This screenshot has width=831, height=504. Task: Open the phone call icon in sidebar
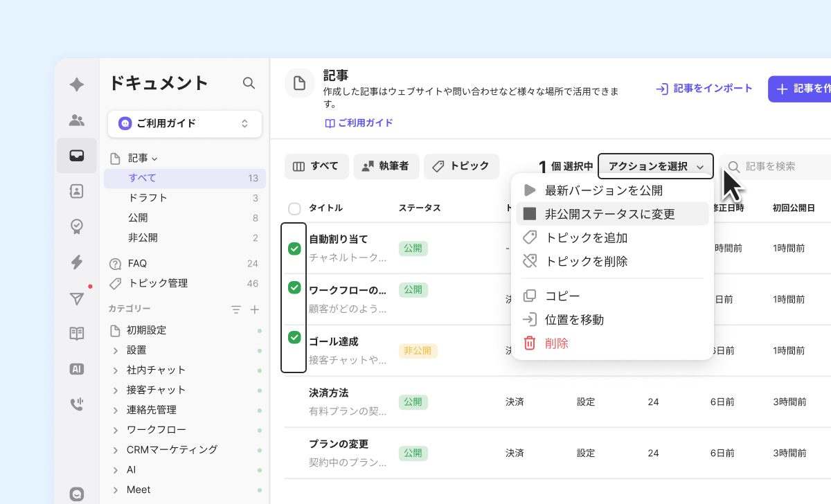tap(77, 404)
